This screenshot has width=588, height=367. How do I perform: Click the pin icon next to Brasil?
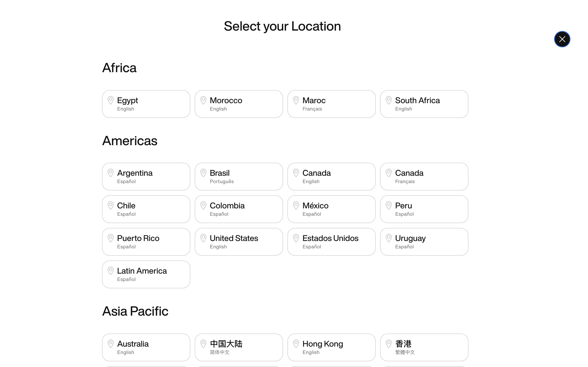[203, 173]
